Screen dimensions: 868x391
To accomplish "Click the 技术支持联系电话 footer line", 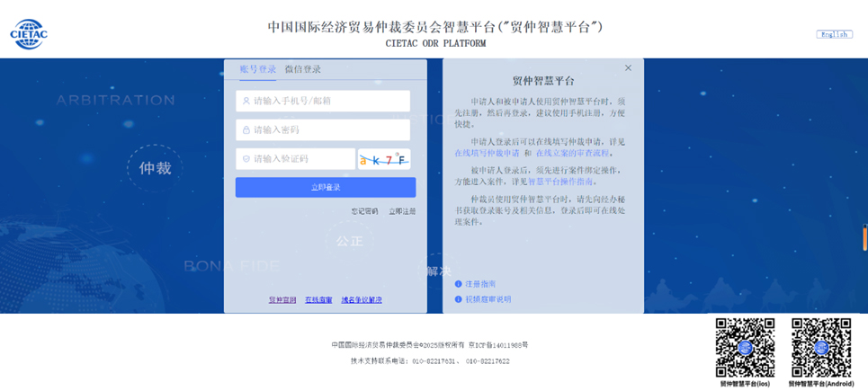I will [x=430, y=361].
